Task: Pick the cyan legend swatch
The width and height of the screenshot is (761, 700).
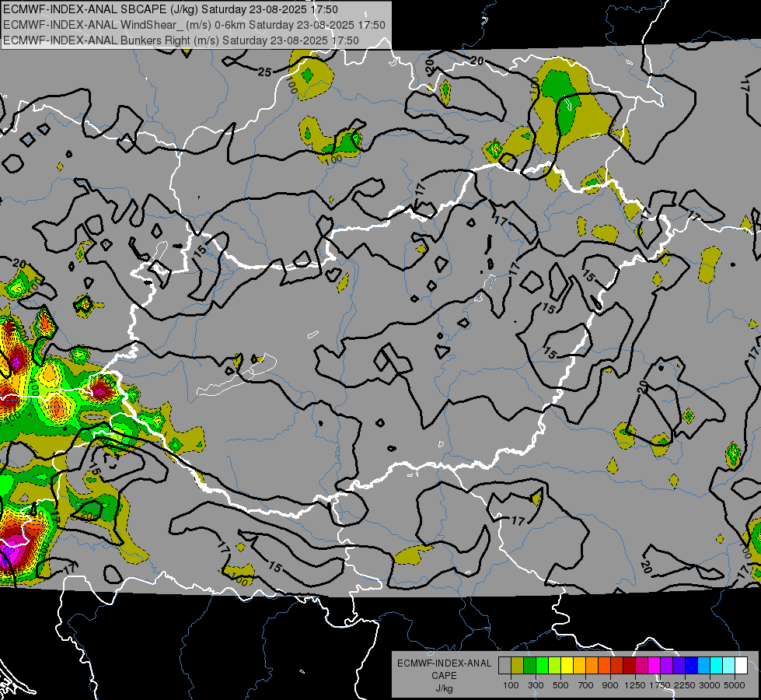Action: coord(717,665)
